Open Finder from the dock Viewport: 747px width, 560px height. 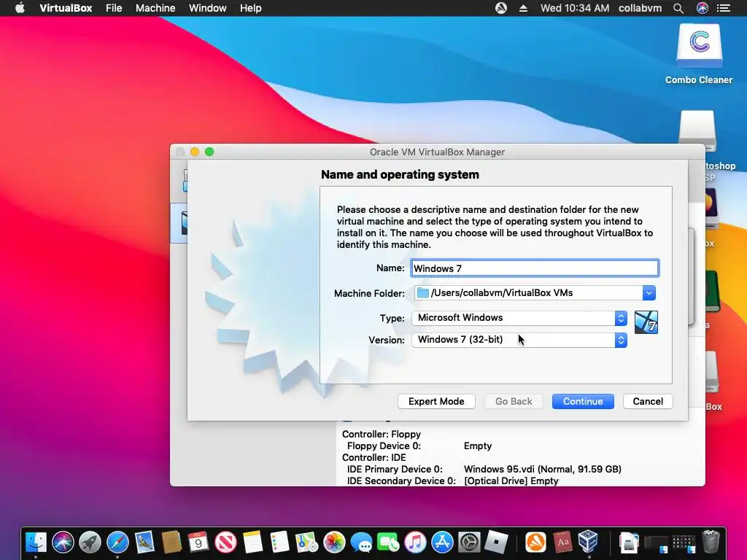pos(36,542)
